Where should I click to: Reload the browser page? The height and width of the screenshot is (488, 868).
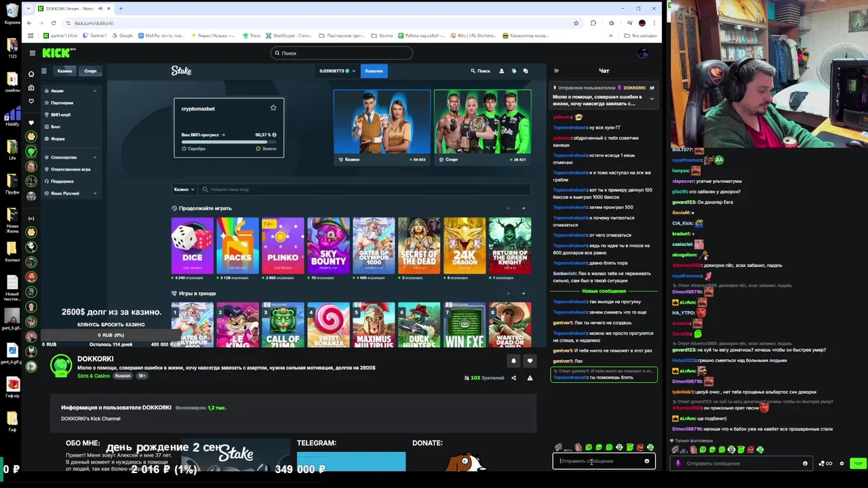coord(53,23)
